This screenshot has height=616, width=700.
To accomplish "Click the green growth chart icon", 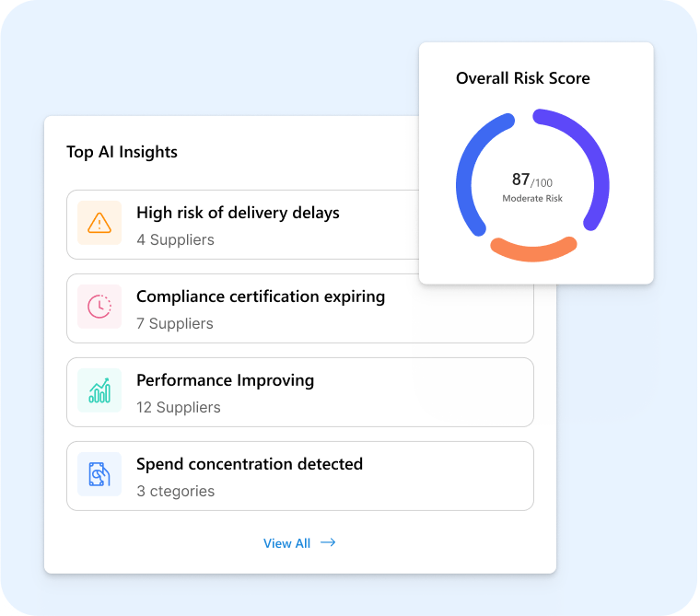I will click(99, 390).
